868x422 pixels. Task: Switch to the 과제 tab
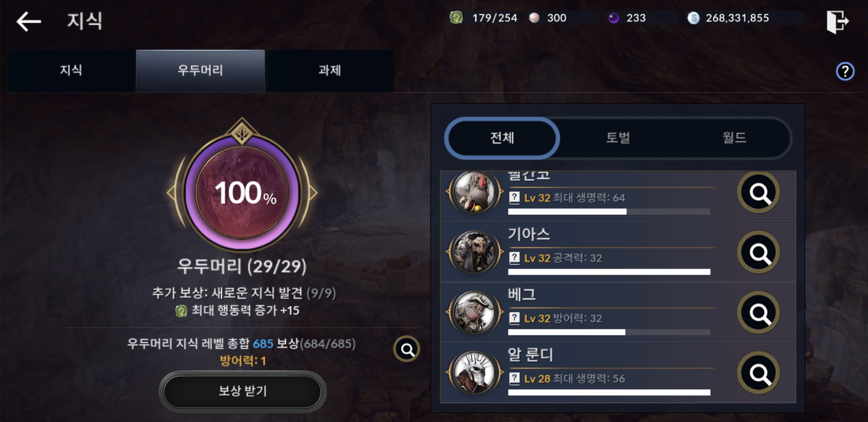tap(329, 71)
